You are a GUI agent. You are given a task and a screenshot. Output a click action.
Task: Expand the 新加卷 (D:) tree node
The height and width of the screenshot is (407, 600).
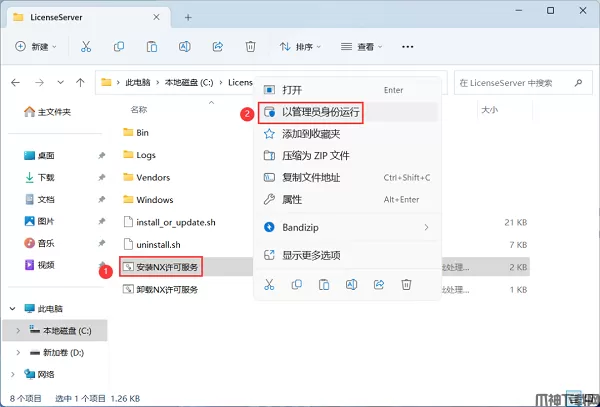click(18, 352)
